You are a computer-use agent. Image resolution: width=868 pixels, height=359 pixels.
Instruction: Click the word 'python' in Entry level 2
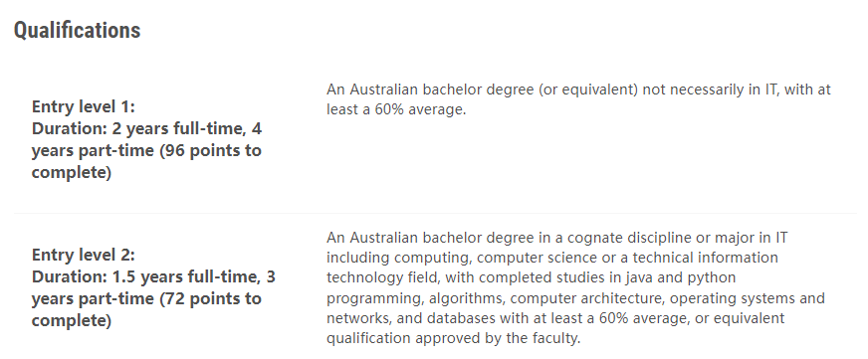point(712,277)
